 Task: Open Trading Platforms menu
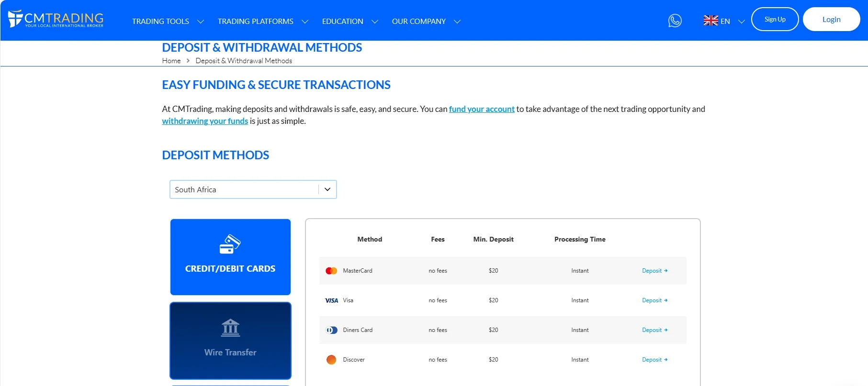point(256,22)
